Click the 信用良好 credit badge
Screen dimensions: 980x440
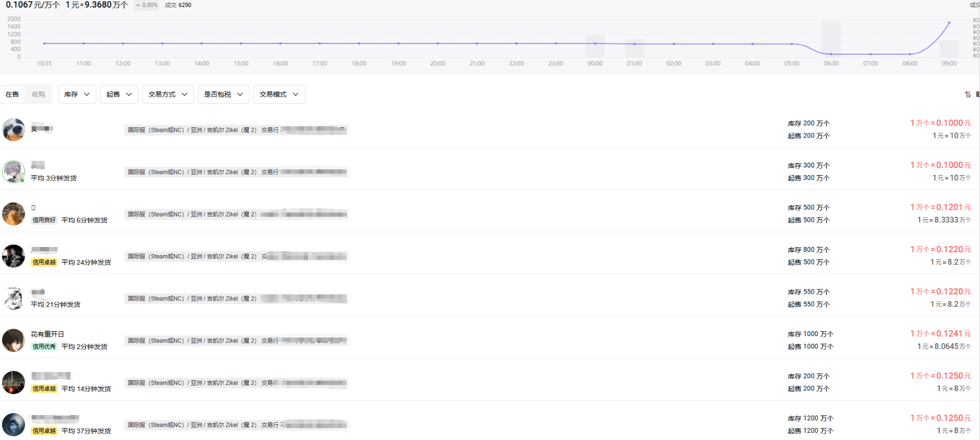click(44, 220)
